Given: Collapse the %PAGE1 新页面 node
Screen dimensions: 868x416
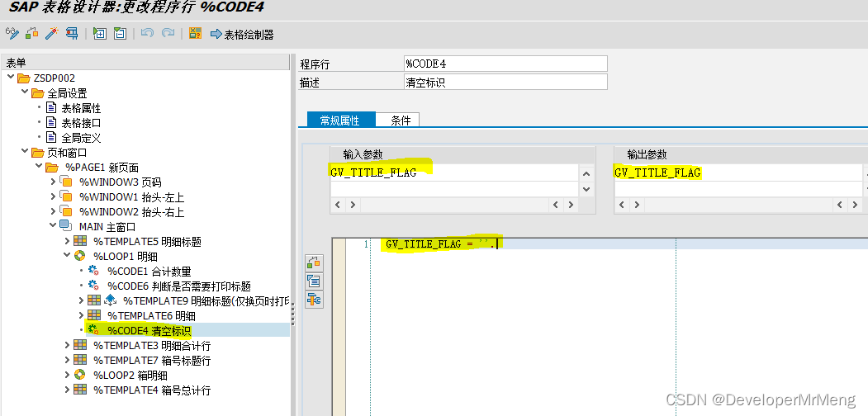Looking at the screenshot, I should click(x=38, y=167).
